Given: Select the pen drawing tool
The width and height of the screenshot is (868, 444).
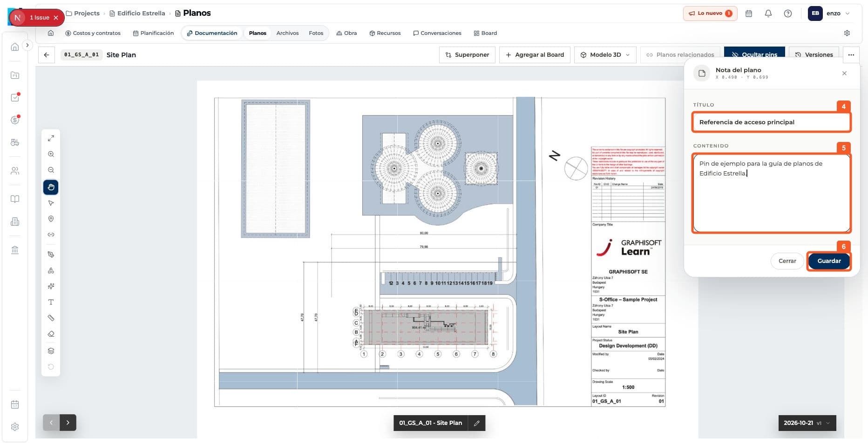Looking at the screenshot, I should click(x=51, y=255).
